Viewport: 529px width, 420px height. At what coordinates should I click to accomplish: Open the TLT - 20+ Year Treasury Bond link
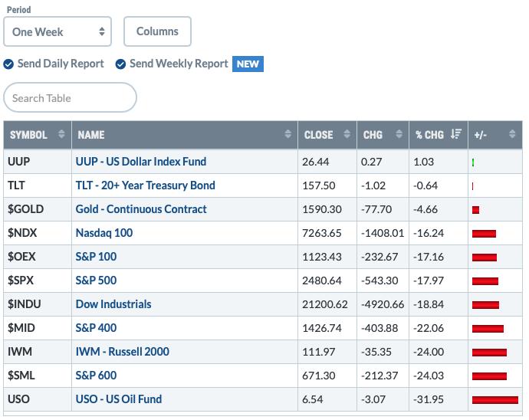145,185
